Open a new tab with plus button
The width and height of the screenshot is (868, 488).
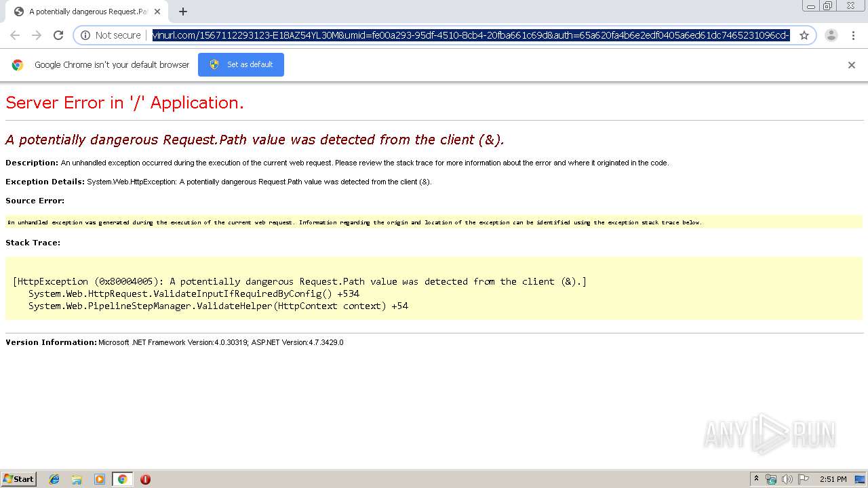tap(183, 12)
